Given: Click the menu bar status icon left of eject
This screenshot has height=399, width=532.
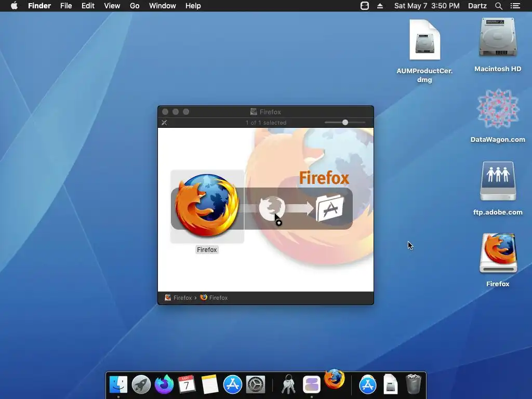Looking at the screenshot, I should [x=364, y=6].
